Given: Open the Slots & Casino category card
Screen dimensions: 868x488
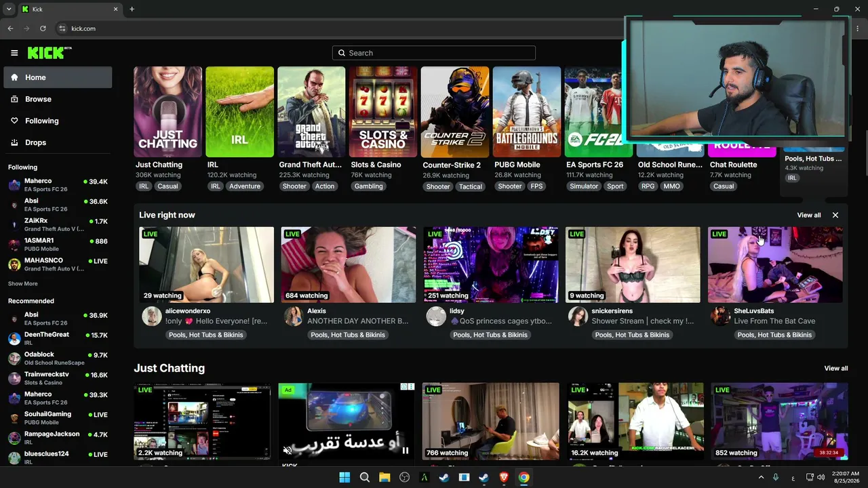Looking at the screenshot, I should click(383, 112).
